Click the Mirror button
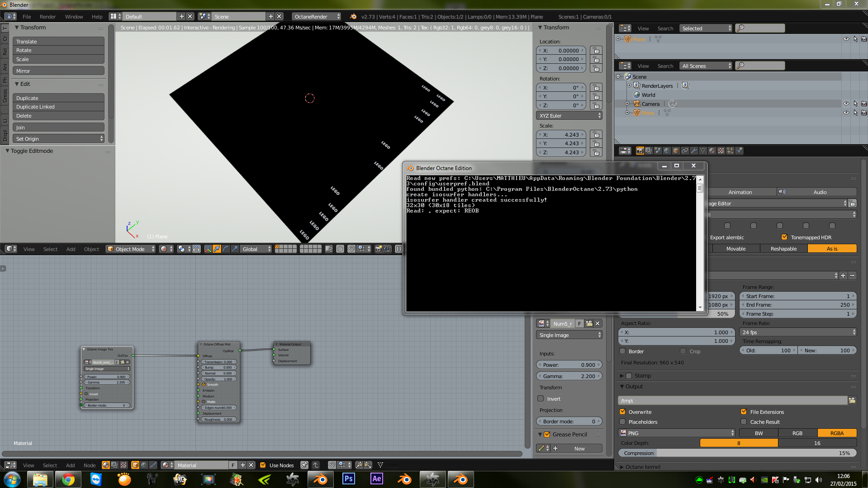The image size is (868, 488). tap(58, 71)
